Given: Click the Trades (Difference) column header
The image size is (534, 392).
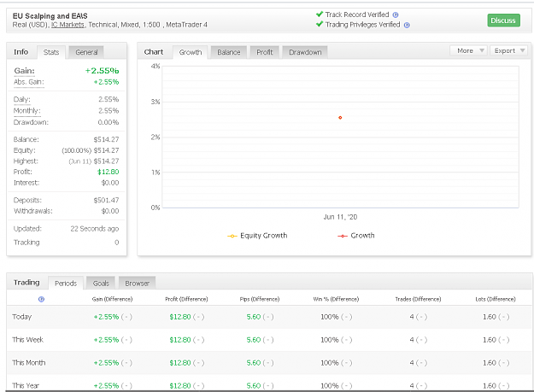Looking at the screenshot, I should pyautogui.click(x=418, y=300).
